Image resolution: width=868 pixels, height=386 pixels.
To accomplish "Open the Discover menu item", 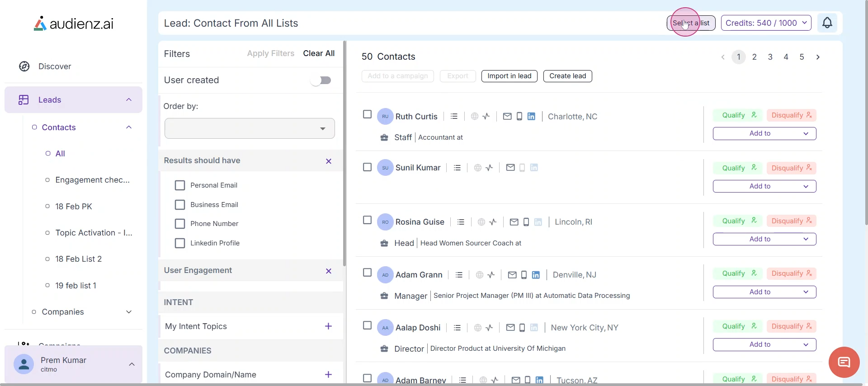I will 55,66.
